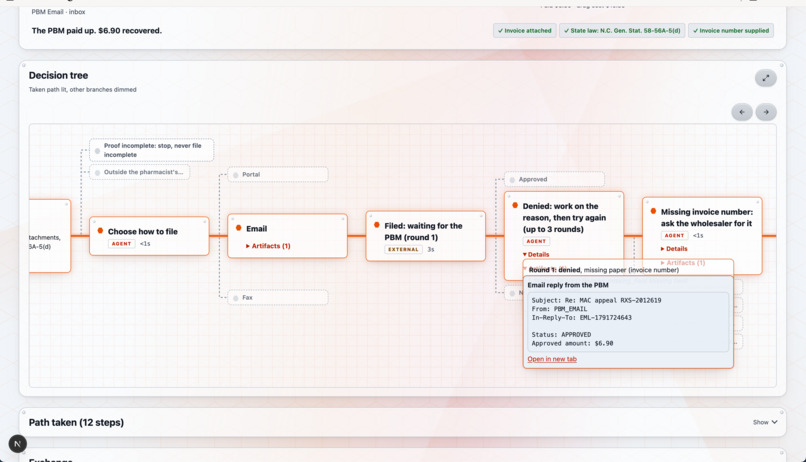Image resolution: width=806 pixels, height=462 pixels.
Task: Click the Invoice attached check badge
Action: point(524,31)
